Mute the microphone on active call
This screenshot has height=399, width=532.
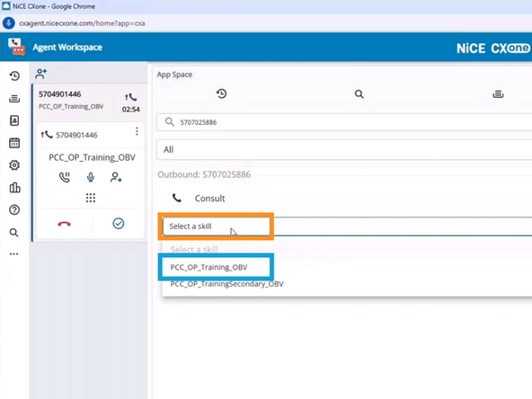(x=91, y=177)
